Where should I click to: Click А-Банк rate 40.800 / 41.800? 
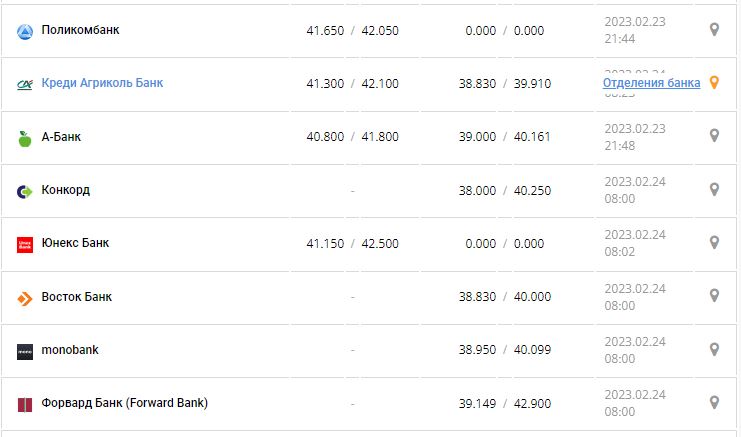(352, 137)
